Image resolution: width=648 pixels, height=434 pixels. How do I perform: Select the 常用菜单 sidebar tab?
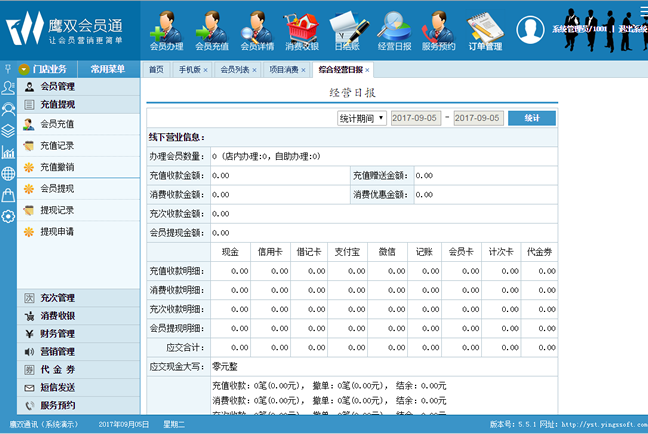[x=108, y=69]
